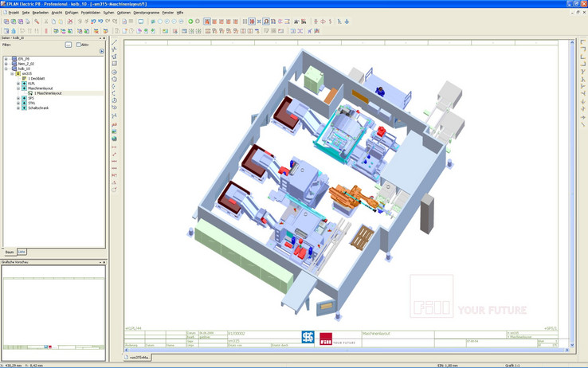Click the filter browse '...' button

tap(69, 45)
